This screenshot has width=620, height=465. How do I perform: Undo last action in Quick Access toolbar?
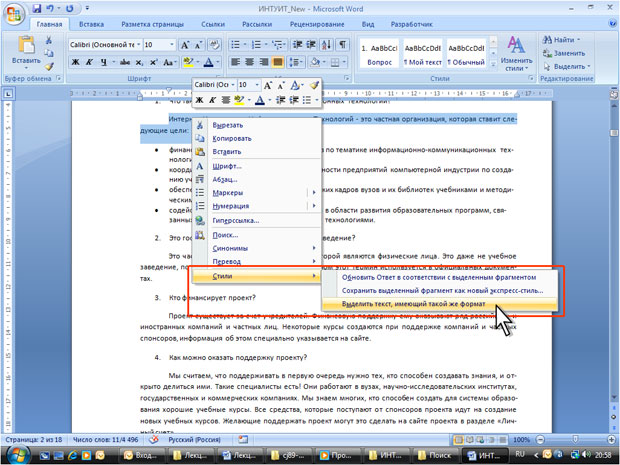(x=50, y=8)
